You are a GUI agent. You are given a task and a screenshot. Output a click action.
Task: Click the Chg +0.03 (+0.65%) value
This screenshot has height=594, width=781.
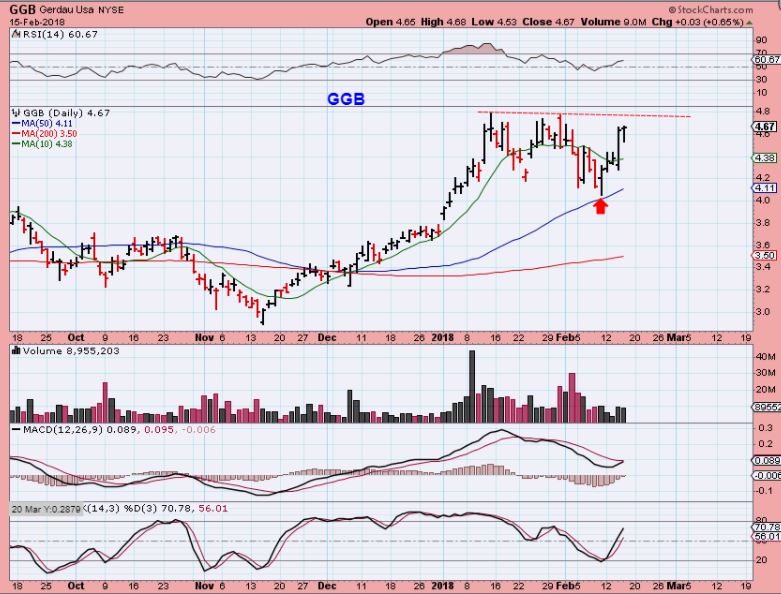coord(697,22)
